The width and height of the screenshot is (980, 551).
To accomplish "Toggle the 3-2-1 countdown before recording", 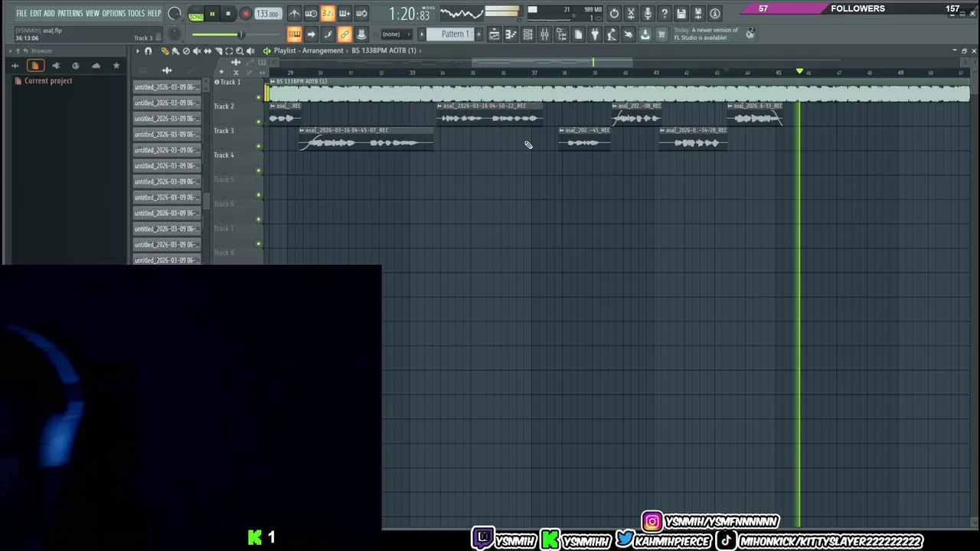I will click(328, 14).
